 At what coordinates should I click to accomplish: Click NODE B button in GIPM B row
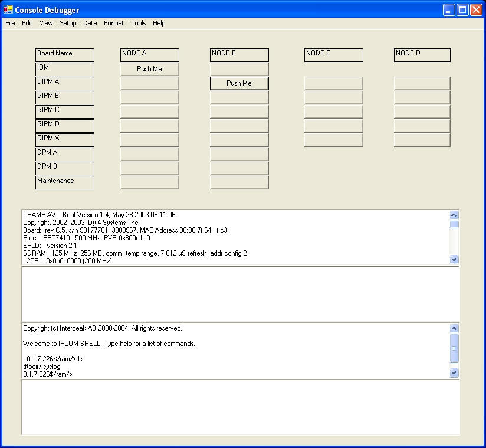pyautogui.click(x=239, y=98)
